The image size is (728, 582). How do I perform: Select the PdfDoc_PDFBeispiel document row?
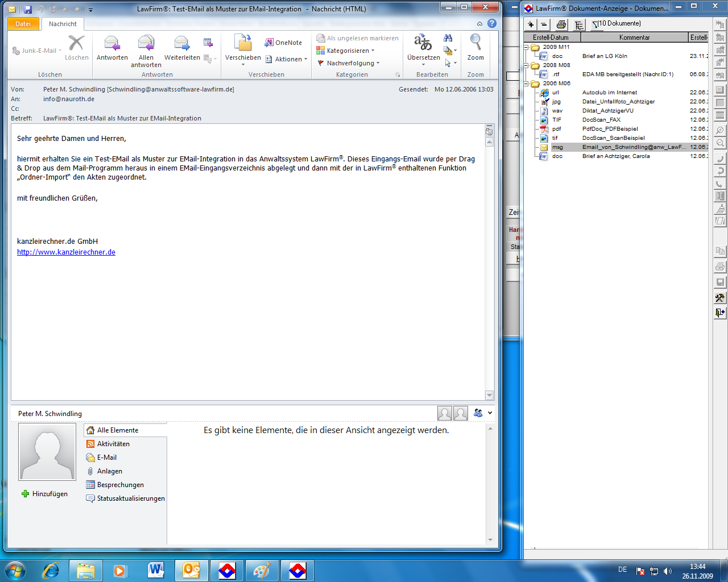[x=610, y=129]
